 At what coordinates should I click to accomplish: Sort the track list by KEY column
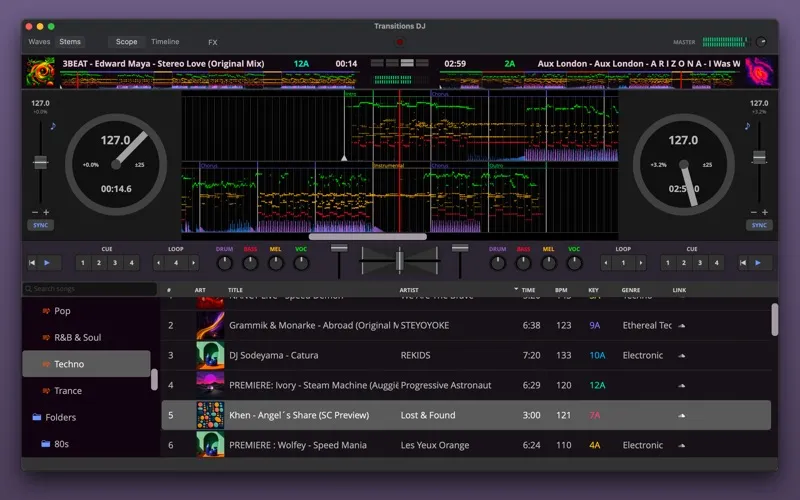coord(593,290)
